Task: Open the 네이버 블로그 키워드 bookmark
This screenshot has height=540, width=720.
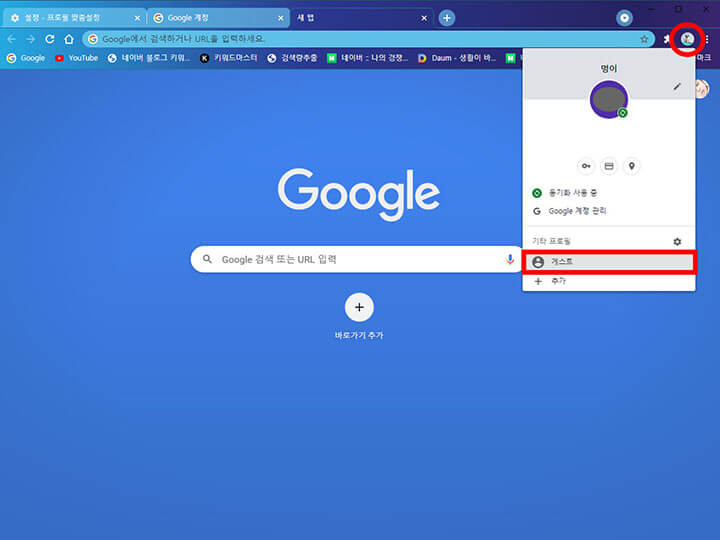Action: tap(148, 58)
